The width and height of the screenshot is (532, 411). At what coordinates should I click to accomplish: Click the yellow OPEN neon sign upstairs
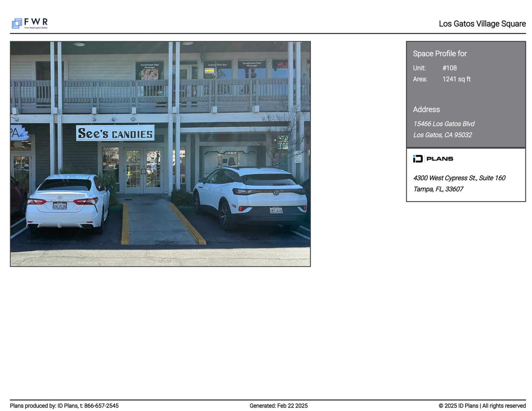(209, 71)
